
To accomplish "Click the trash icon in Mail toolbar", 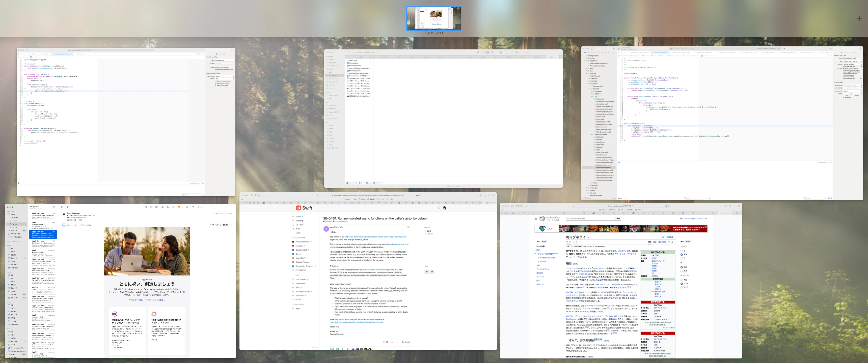I will (x=151, y=207).
